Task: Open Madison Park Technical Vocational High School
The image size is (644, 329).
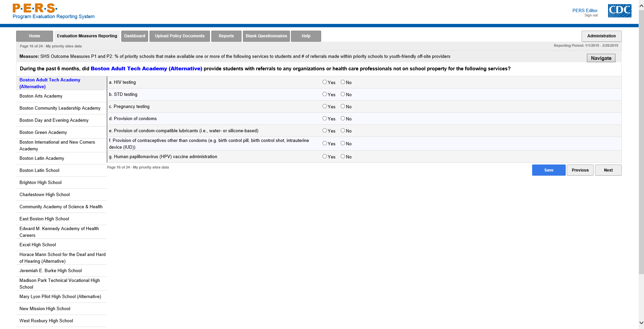Action: [x=61, y=284]
